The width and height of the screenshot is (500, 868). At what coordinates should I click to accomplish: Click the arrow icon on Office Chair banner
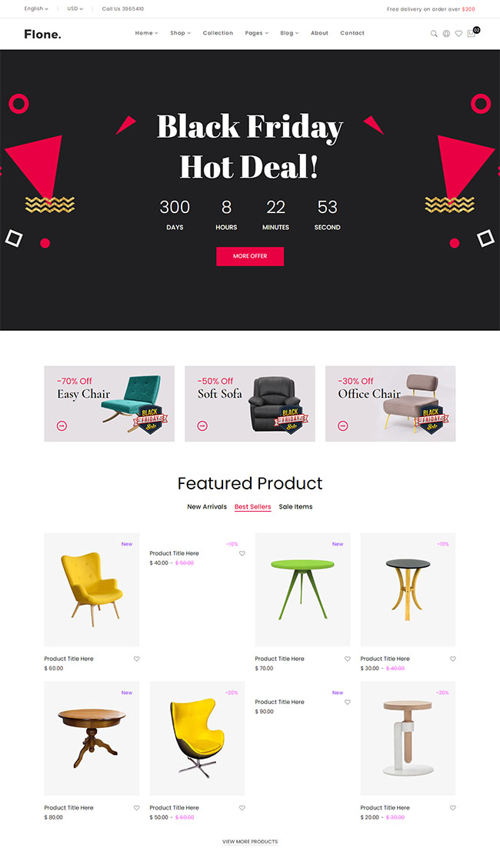[x=343, y=426]
